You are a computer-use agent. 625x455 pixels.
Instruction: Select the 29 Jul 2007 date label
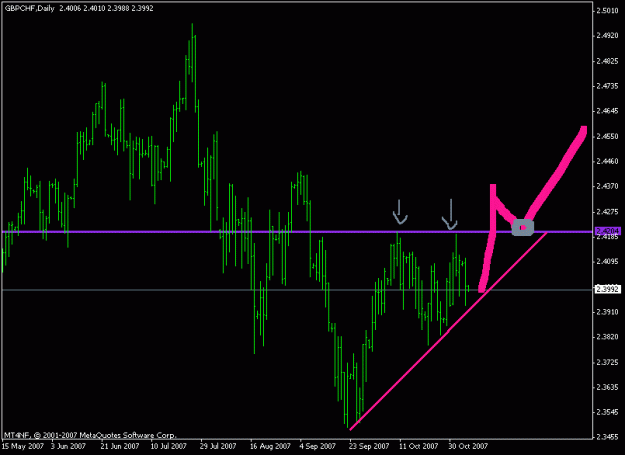tap(219, 446)
